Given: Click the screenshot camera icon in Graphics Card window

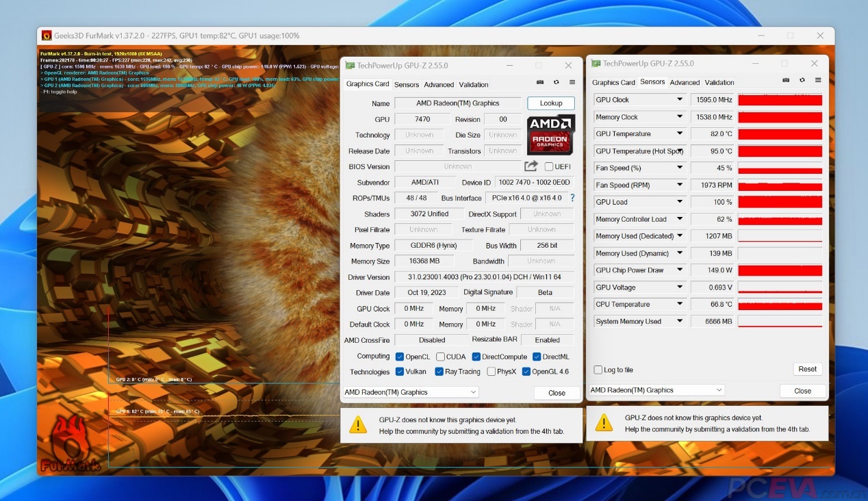Looking at the screenshot, I should click(540, 82).
